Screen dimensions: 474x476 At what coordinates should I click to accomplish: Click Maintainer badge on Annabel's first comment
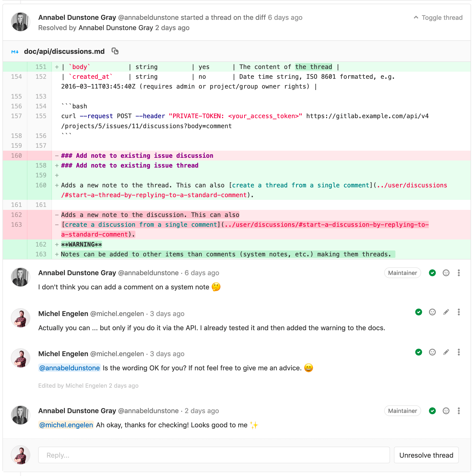point(403,273)
